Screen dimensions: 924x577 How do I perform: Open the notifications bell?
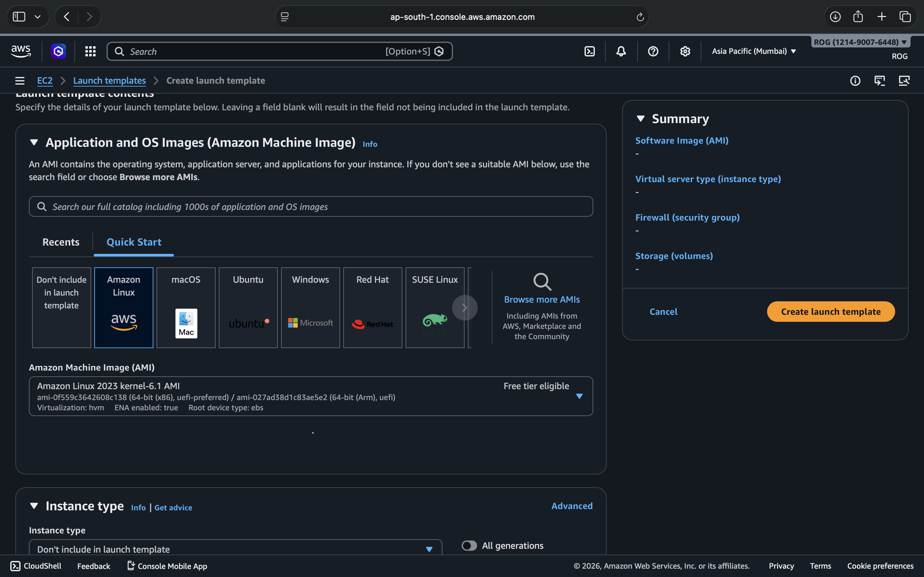coord(621,51)
